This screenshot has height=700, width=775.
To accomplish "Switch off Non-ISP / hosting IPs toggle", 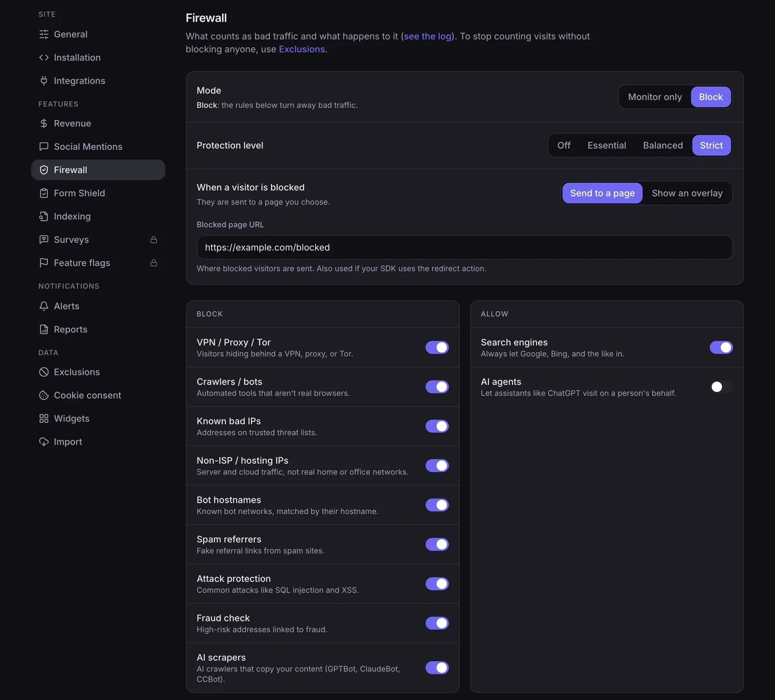I will (x=437, y=466).
